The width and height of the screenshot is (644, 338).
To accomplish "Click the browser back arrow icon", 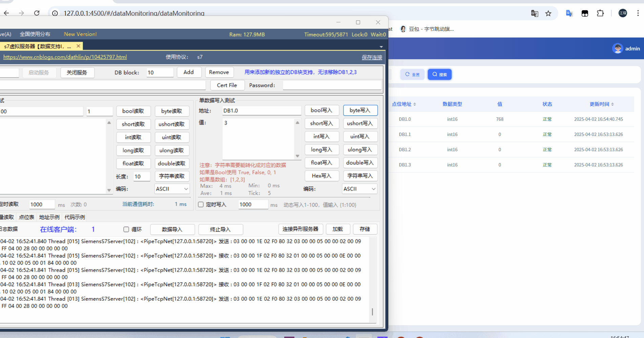I will click(x=6, y=13).
